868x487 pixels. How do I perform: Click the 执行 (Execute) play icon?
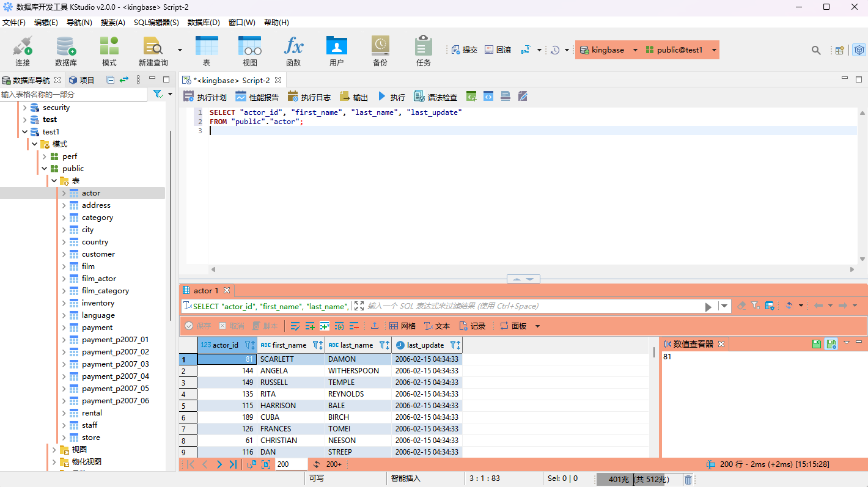point(382,97)
